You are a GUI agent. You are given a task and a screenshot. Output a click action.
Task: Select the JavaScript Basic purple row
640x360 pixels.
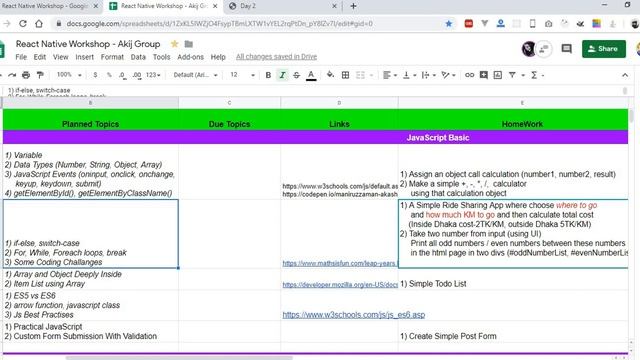(316, 138)
